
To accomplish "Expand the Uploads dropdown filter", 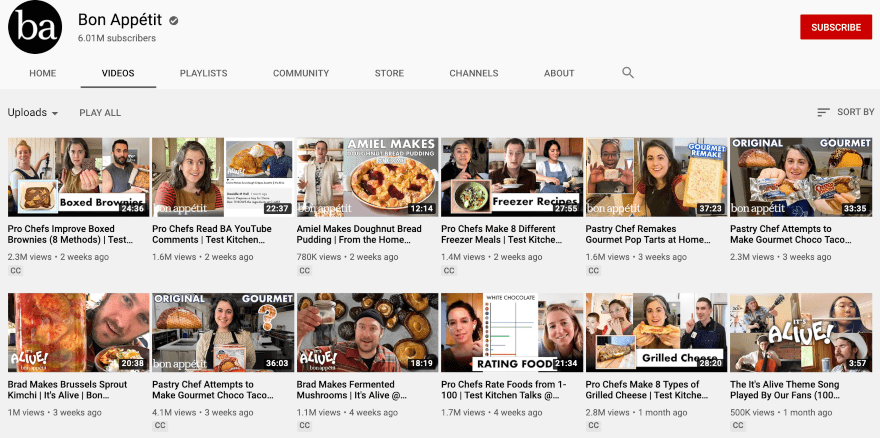I will (x=33, y=113).
